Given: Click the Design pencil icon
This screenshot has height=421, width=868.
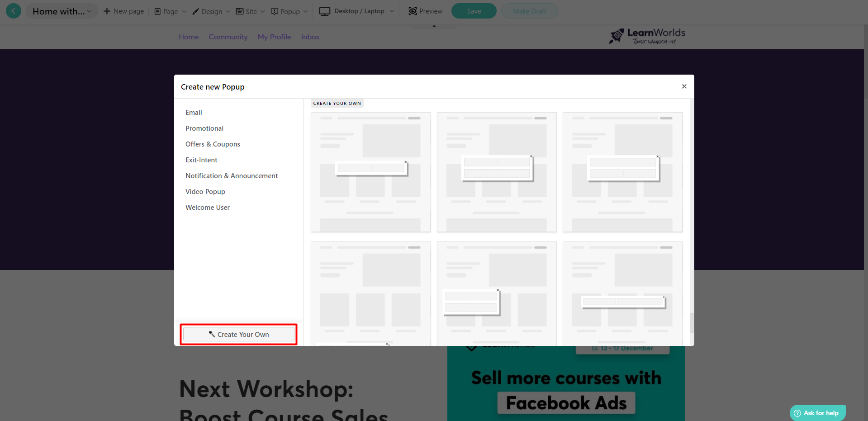Looking at the screenshot, I should (x=195, y=11).
